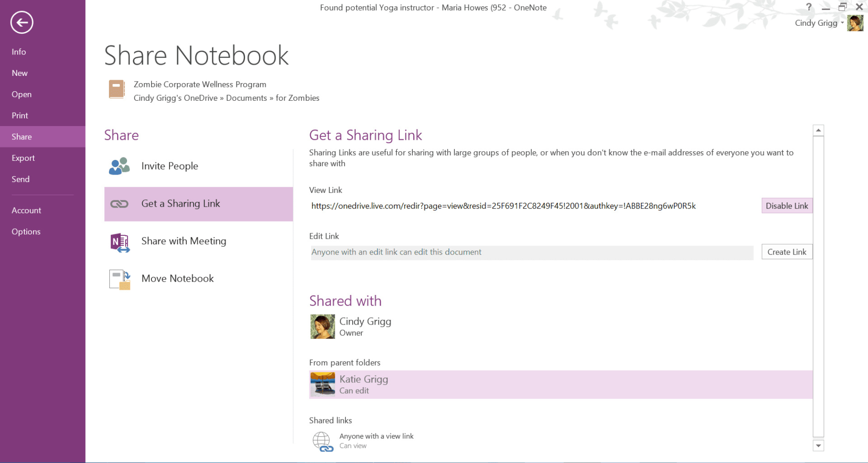The width and height of the screenshot is (868, 463).
Task: Click Cindy Grigg owner profile photo
Action: pos(322,326)
